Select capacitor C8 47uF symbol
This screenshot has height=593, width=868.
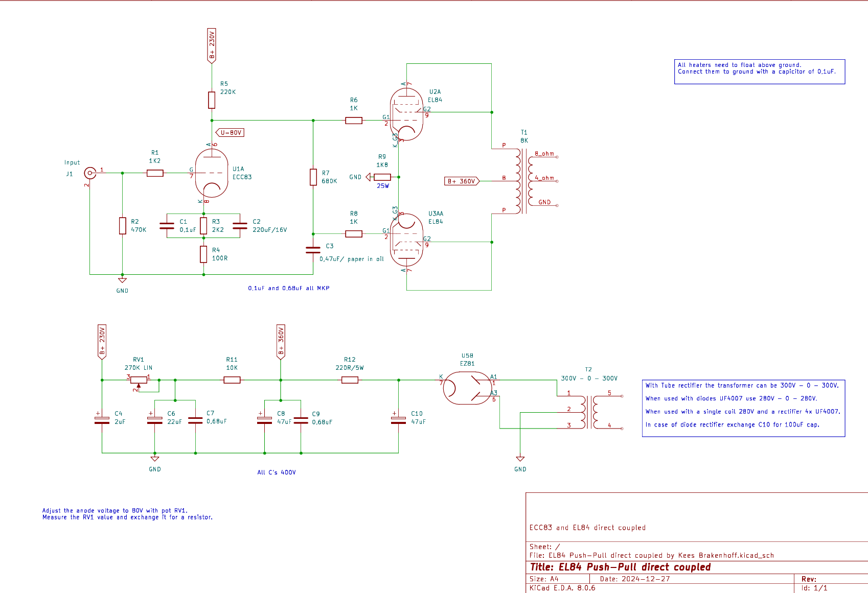point(264,420)
